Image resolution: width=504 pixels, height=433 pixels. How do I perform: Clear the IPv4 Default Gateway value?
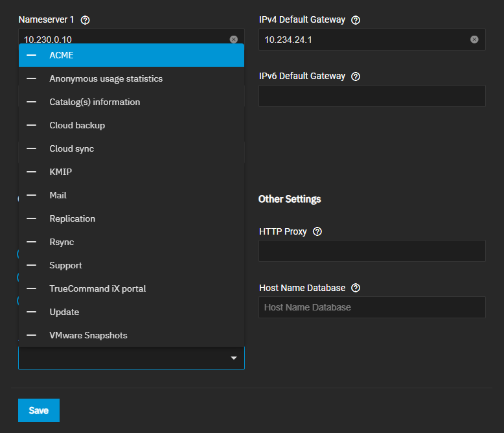click(474, 40)
